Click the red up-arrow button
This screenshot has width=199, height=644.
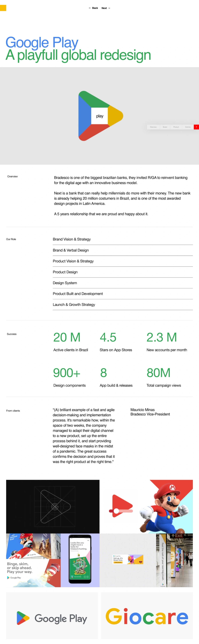point(196,127)
